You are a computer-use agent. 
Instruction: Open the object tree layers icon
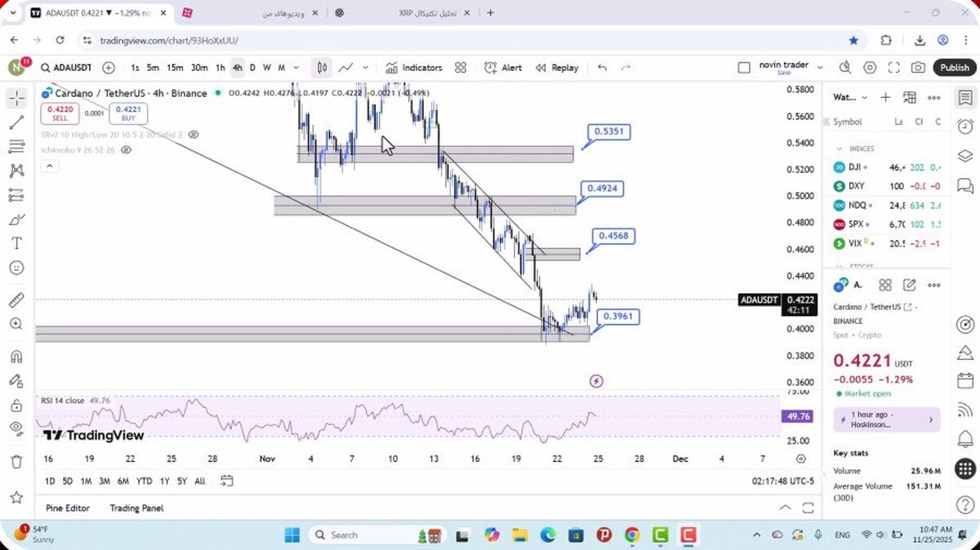point(964,156)
